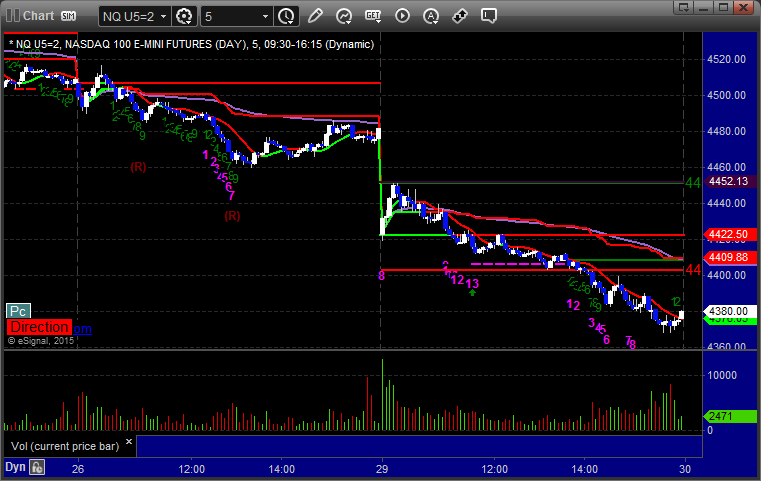This screenshot has width=761, height=481.
Task: Click the Pc indicator label
Action: 18,311
